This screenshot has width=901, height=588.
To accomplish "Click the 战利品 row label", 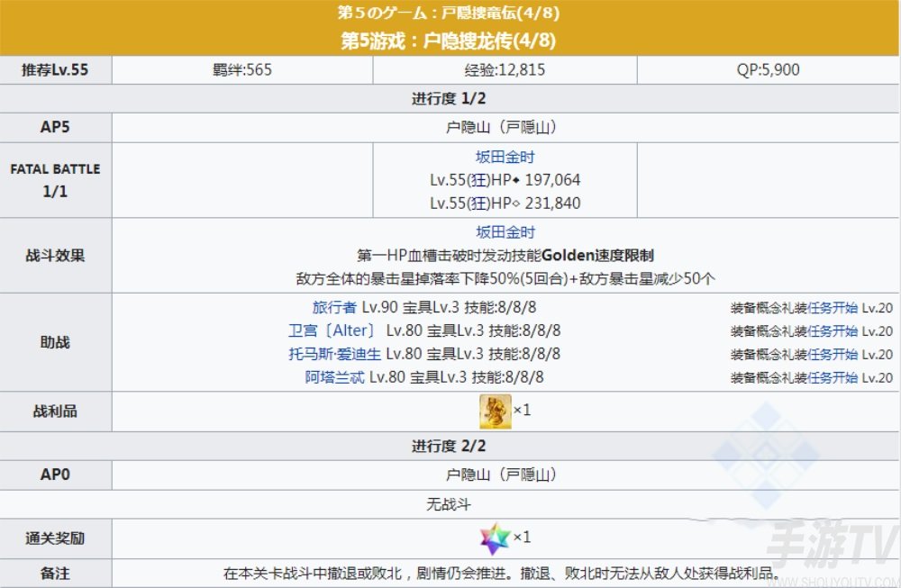I will [56, 412].
